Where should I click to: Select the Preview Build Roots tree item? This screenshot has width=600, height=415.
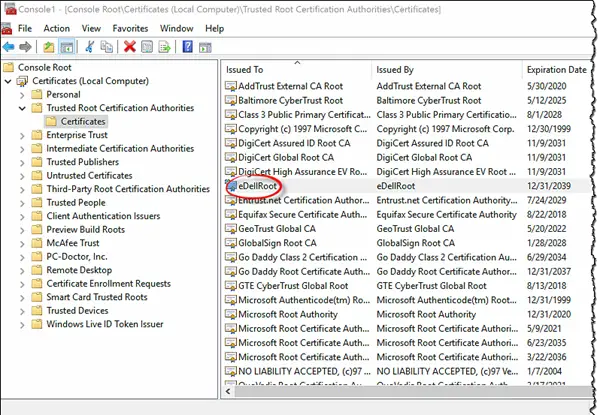[86, 229]
